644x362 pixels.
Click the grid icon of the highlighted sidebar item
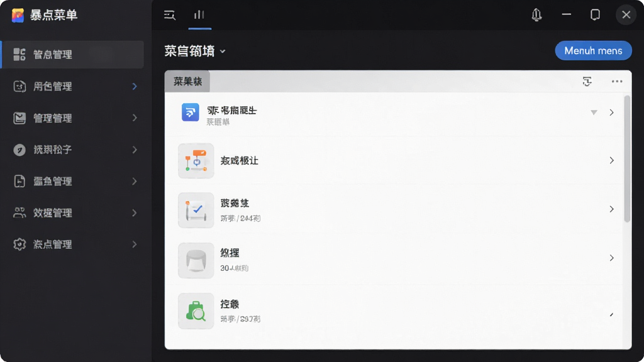pos(19,54)
